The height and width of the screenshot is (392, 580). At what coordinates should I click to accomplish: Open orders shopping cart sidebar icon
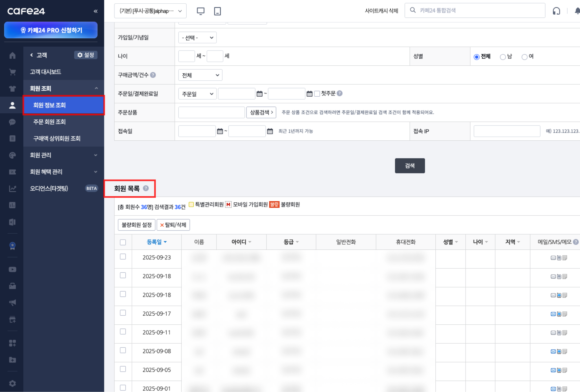[x=12, y=72]
